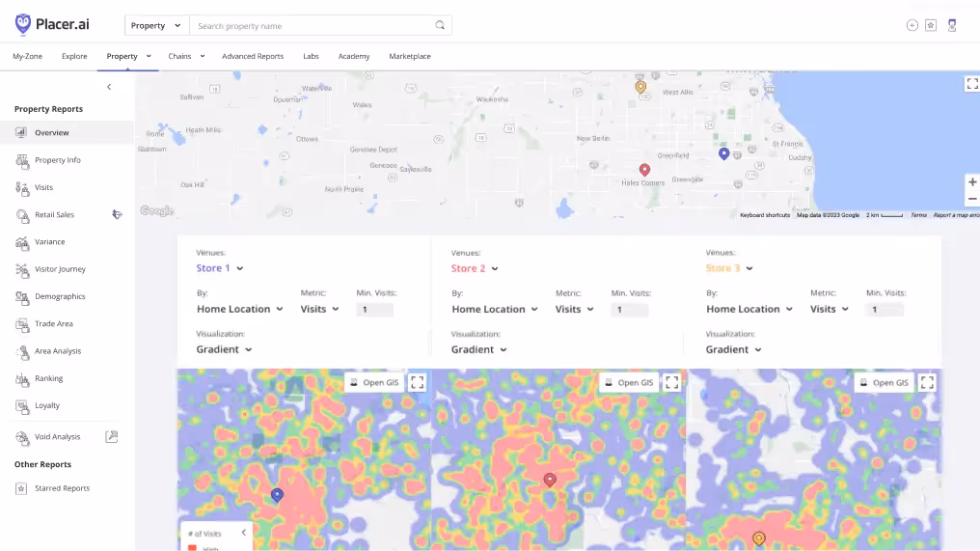
Task: Zoom in on the top map
Action: [972, 182]
